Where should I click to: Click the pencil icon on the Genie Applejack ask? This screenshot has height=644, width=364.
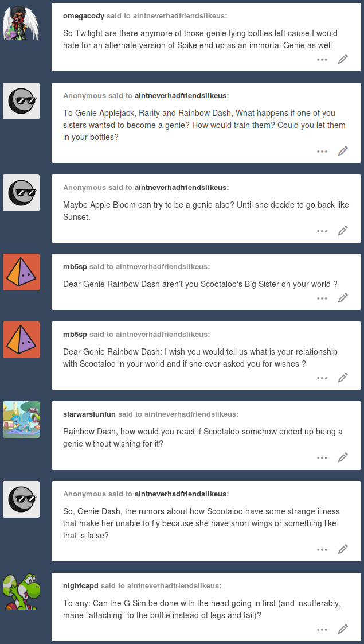(343, 151)
